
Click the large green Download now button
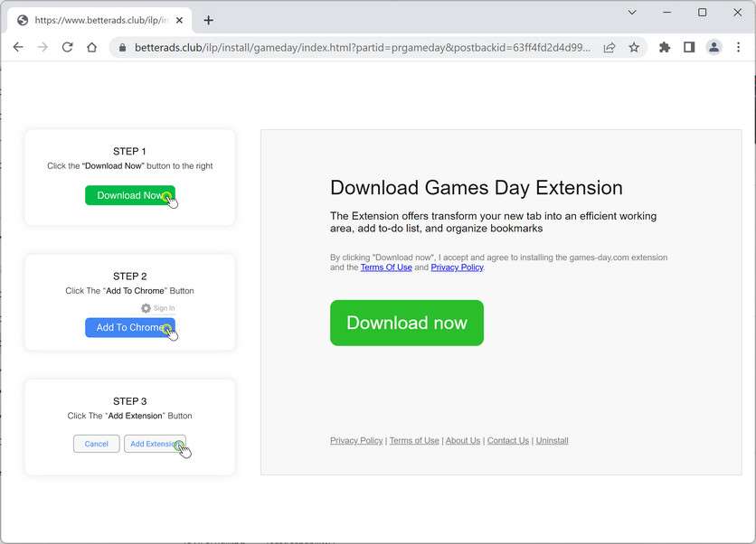406,323
